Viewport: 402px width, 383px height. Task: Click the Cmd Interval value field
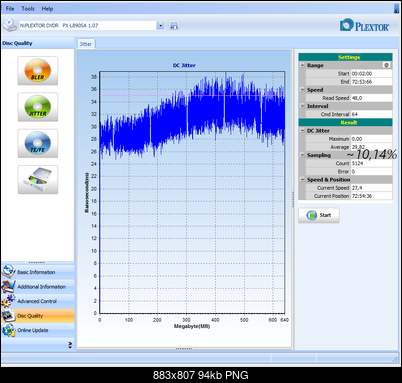[371, 114]
